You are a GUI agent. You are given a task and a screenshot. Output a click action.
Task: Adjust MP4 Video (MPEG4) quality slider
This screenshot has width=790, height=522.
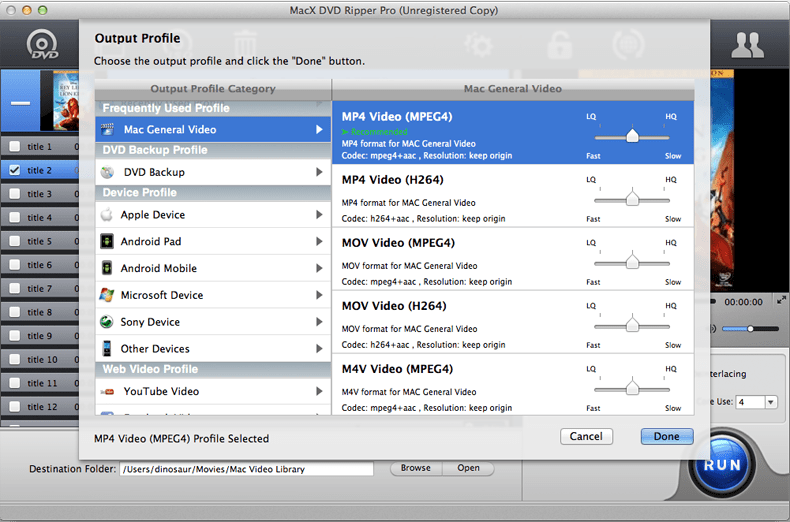632,137
